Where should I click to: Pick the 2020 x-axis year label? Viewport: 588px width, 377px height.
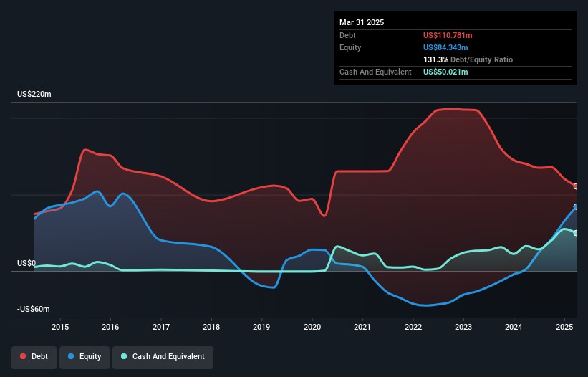tap(312, 328)
